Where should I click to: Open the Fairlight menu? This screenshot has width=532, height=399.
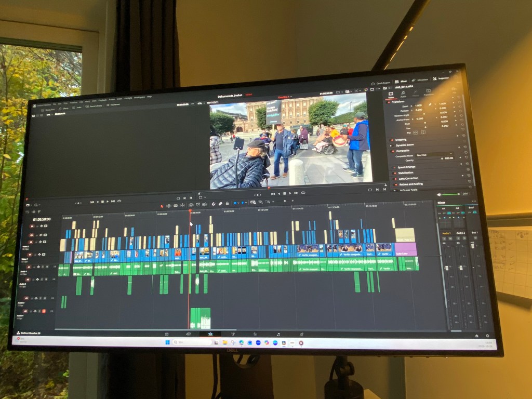pyautogui.click(x=128, y=98)
